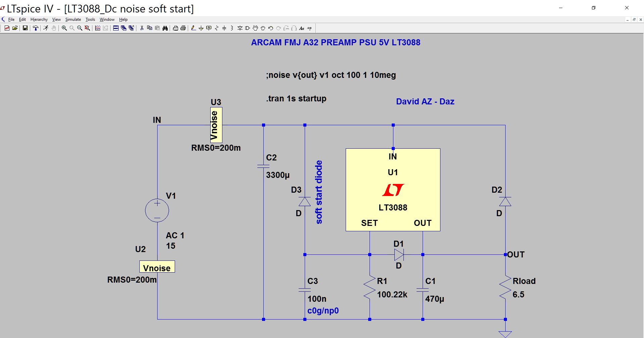Viewport: 644px width, 338px height.
Task: Click the c0g/np0 comment text
Action: (x=323, y=311)
